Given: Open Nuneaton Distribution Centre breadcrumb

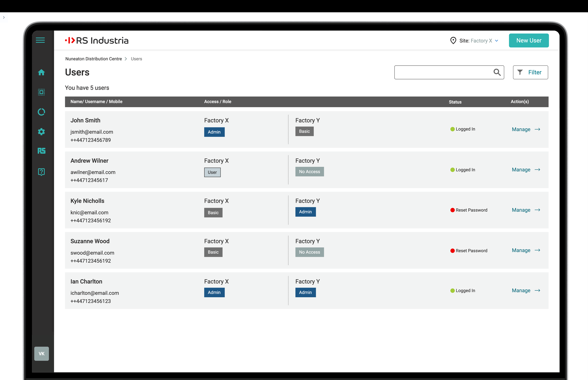Looking at the screenshot, I should click(x=94, y=59).
